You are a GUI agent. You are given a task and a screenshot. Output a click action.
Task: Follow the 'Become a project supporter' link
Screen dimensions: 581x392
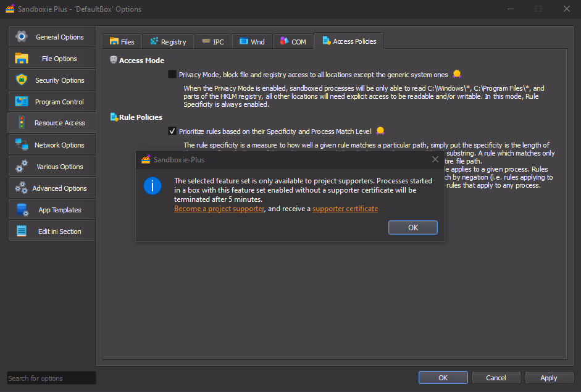[219, 209]
